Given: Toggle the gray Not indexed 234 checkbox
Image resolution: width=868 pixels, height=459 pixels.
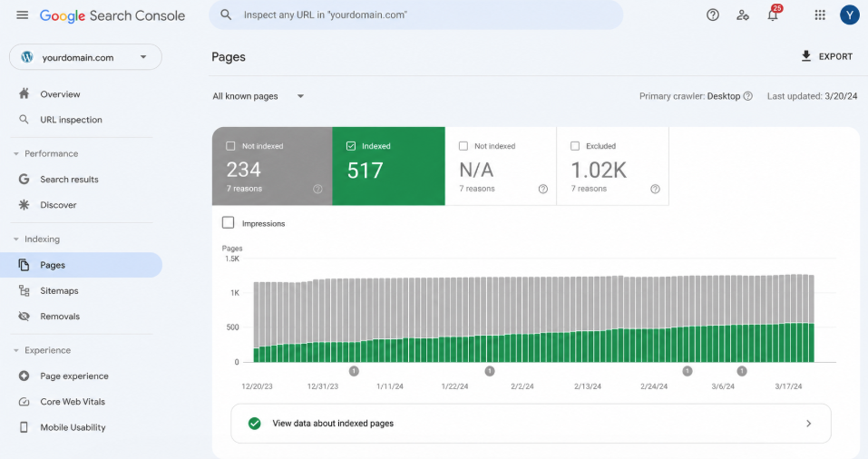Looking at the screenshot, I should [230, 146].
